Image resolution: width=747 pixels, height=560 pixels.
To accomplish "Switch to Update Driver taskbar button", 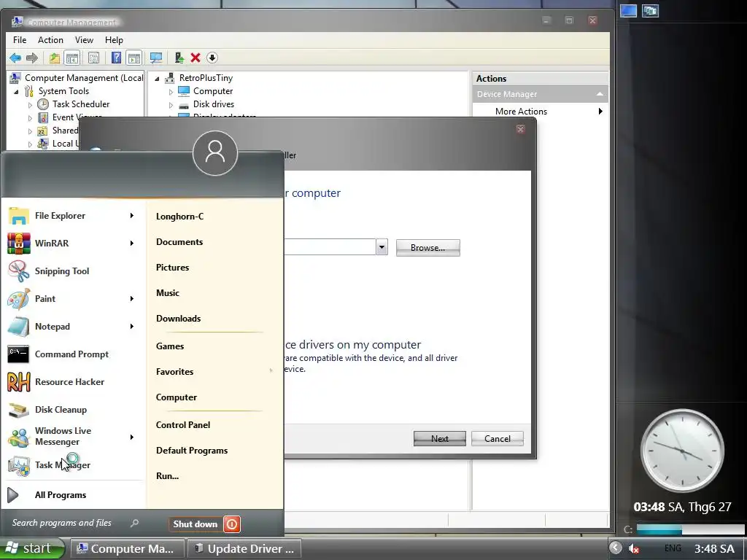I will 244,548.
